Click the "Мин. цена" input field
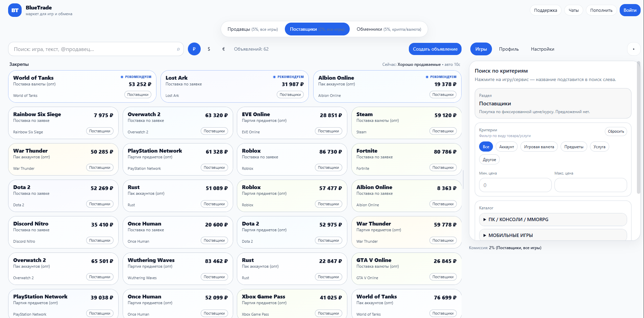 click(515, 185)
